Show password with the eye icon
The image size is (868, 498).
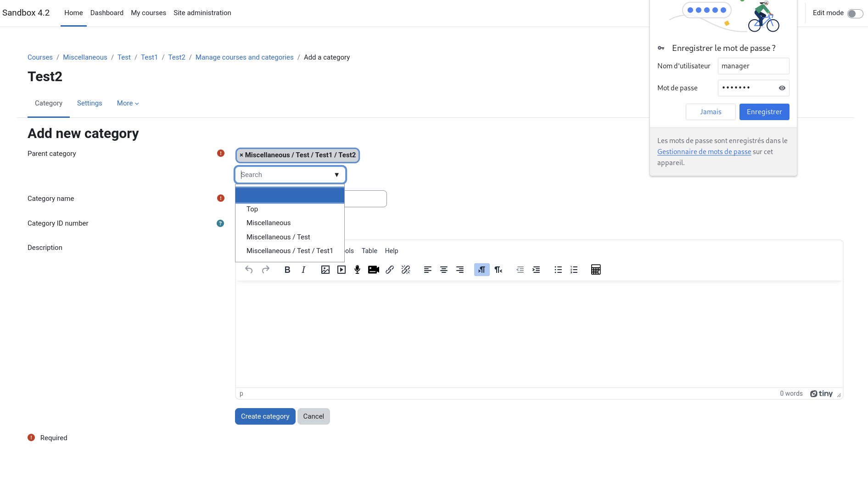(782, 88)
